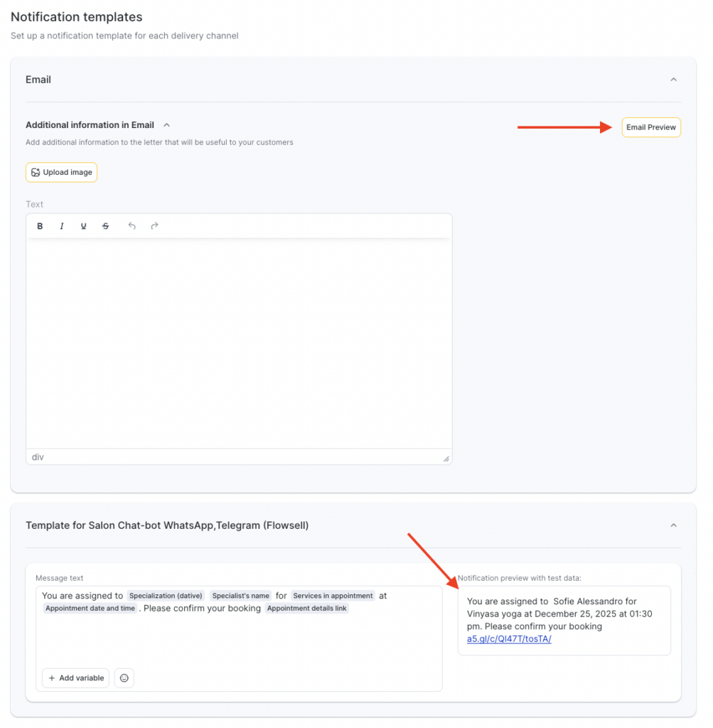Collapse the Email section
This screenshot has width=713, height=728.
click(x=673, y=80)
